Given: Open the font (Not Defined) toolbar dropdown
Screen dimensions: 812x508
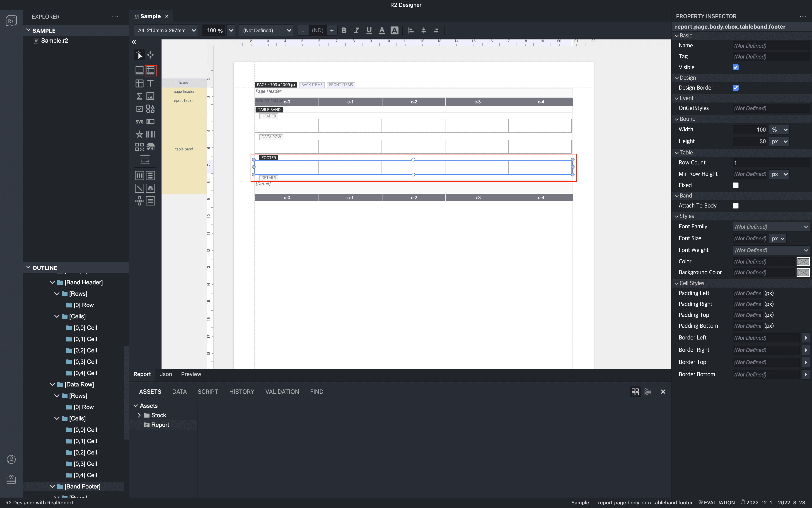Looking at the screenshot, I should 266,30.
